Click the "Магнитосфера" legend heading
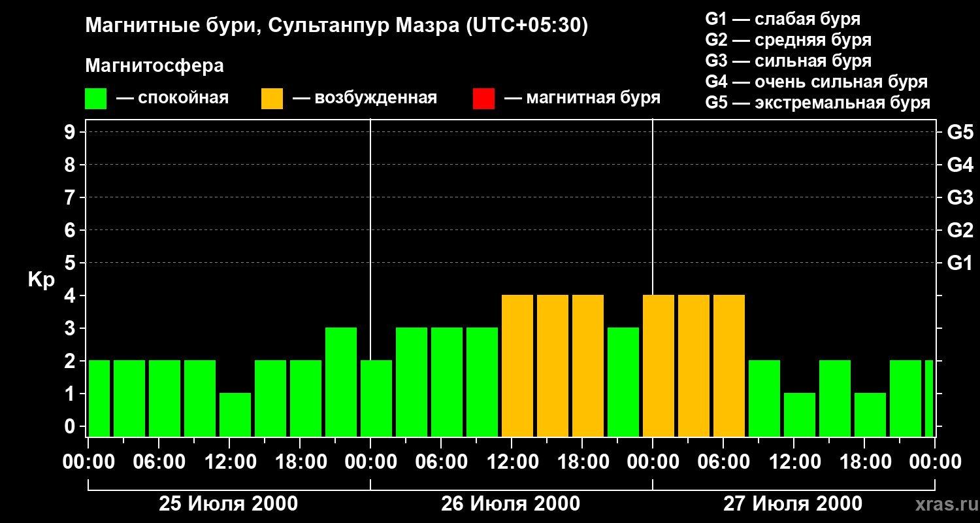Viewport: 980px width, 523px height. point(155,66)
